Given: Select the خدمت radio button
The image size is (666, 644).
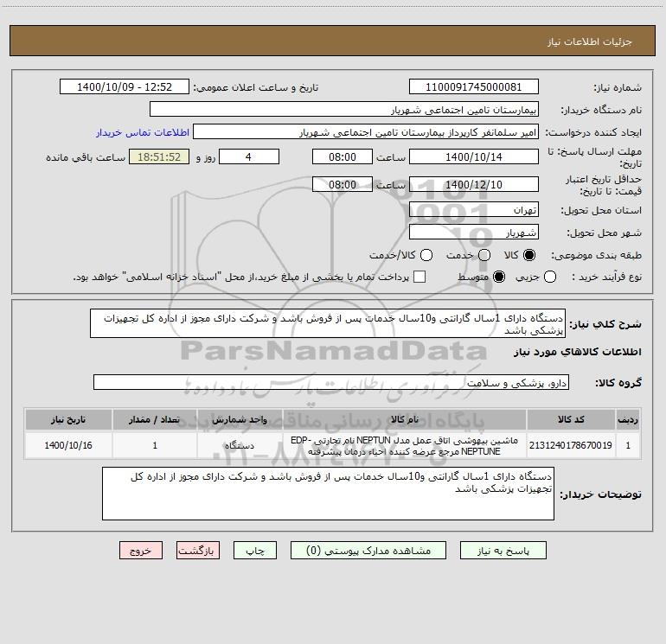Looking at the screenshot, I should coord(484,255).
